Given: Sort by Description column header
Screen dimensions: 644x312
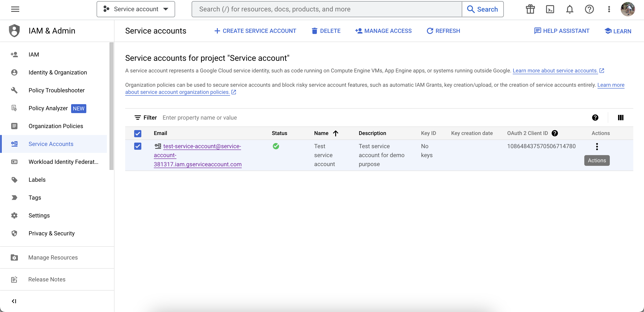Looking at the screenshot, I should coord(372,133).
